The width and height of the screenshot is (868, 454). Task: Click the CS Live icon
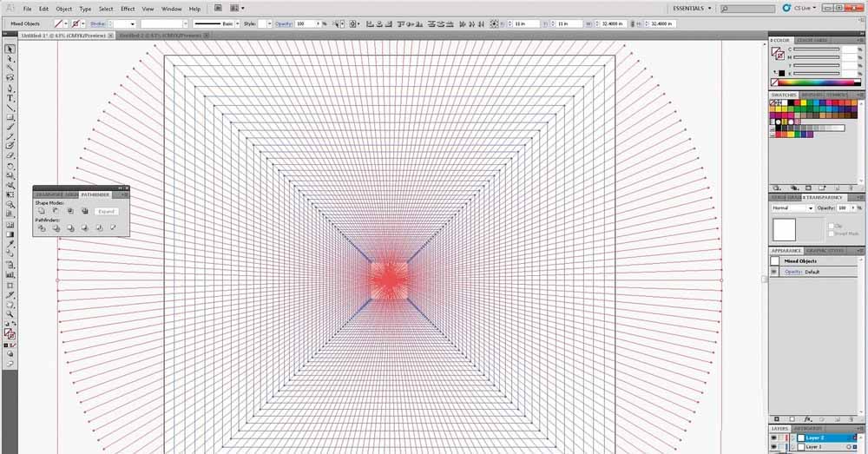point(786,9)
